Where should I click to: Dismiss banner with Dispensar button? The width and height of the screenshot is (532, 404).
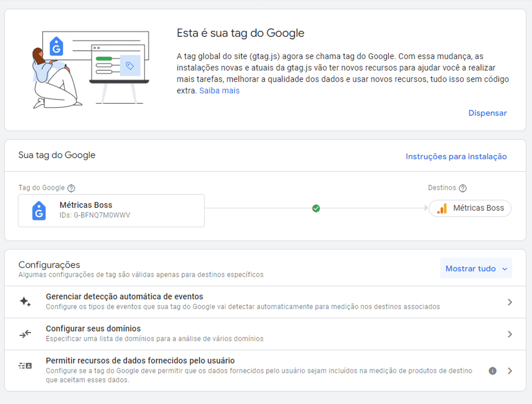pyautogui.click(x=487, y=113)
